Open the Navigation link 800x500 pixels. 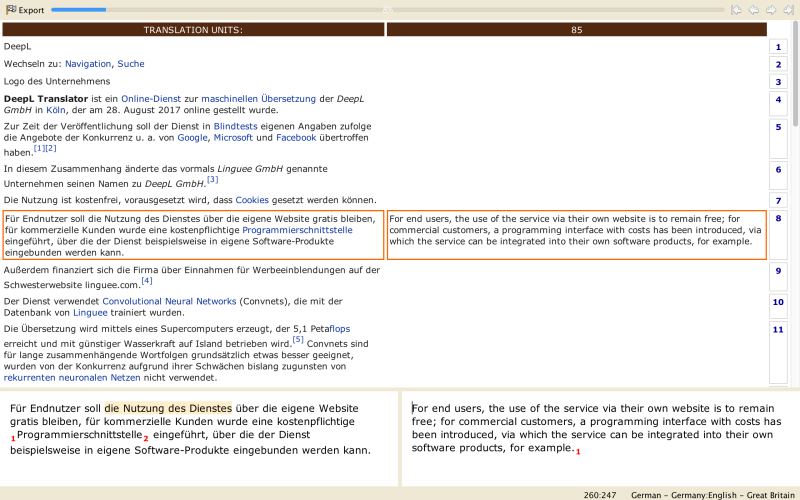point(88,64)
